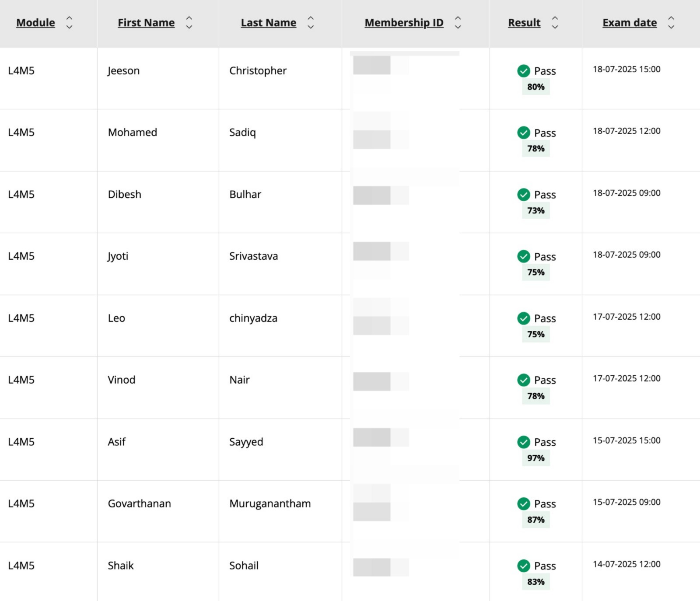Screen dimensions: 700x601
Task: Click the Pass icon for Shaik Sohail
Action: pyautogui.click(x=523, y=566)
